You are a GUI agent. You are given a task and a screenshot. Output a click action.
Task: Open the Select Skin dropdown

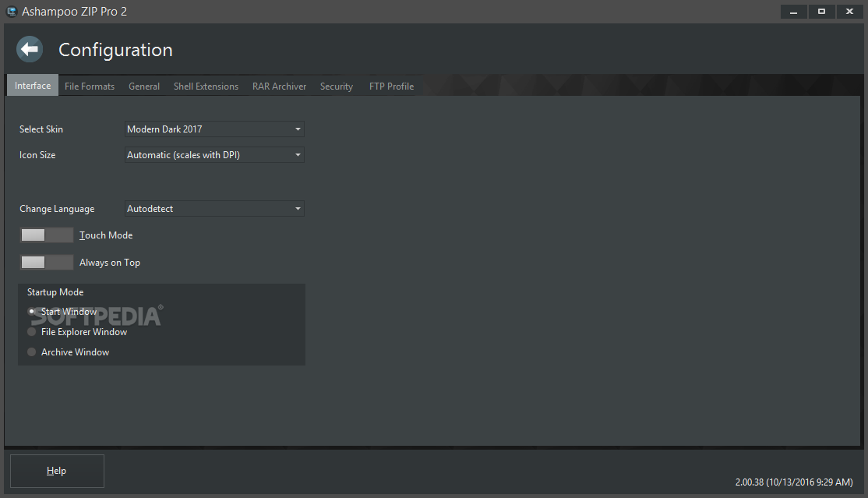click(x=215, y=129)
